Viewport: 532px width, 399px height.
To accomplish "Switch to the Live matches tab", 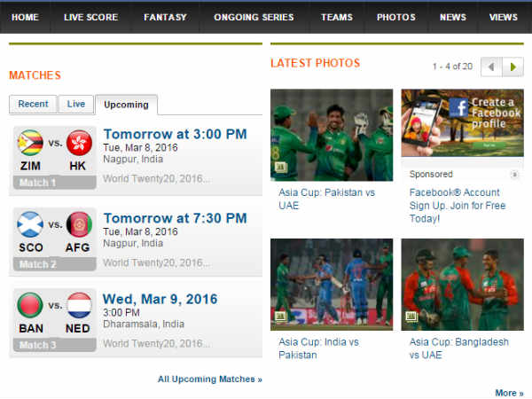I will tap(76, 104).
